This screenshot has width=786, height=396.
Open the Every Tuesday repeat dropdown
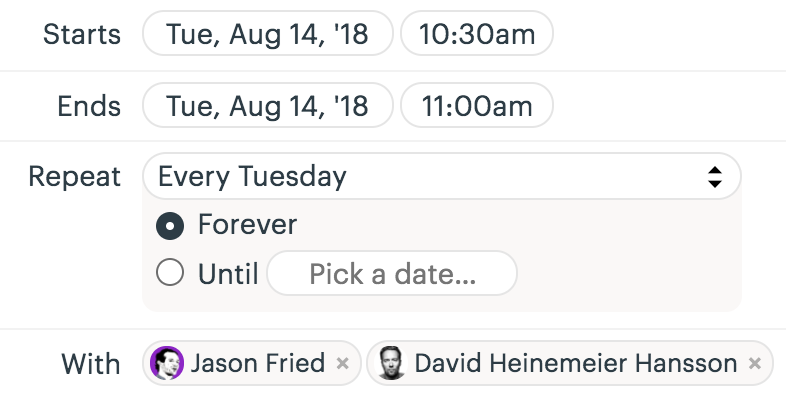pos(442,176)
